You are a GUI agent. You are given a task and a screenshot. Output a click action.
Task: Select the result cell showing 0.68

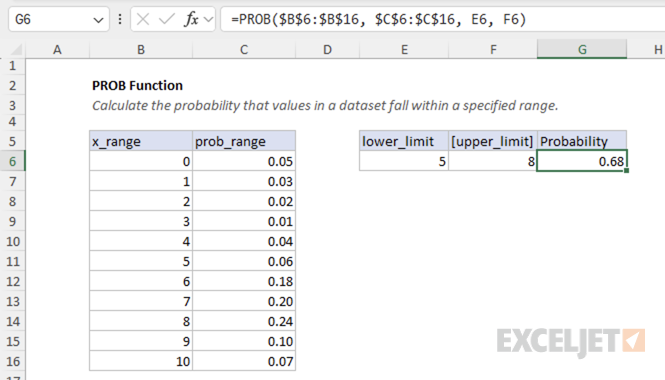pyautogui.click(x=582, y=161)
